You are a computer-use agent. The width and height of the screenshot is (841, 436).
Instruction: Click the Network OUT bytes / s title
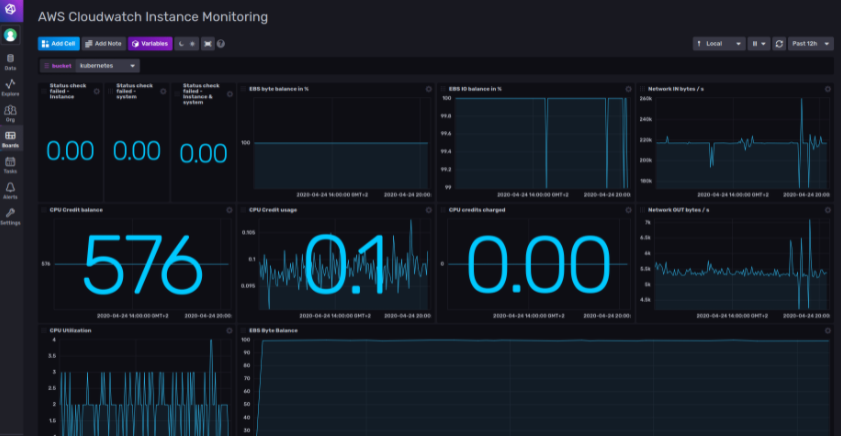678,210
